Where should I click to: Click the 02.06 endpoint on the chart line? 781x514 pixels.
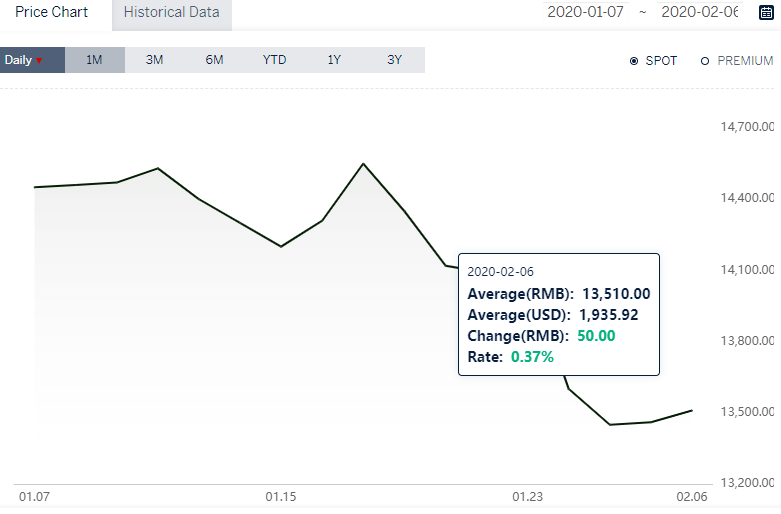pos(692,411)
